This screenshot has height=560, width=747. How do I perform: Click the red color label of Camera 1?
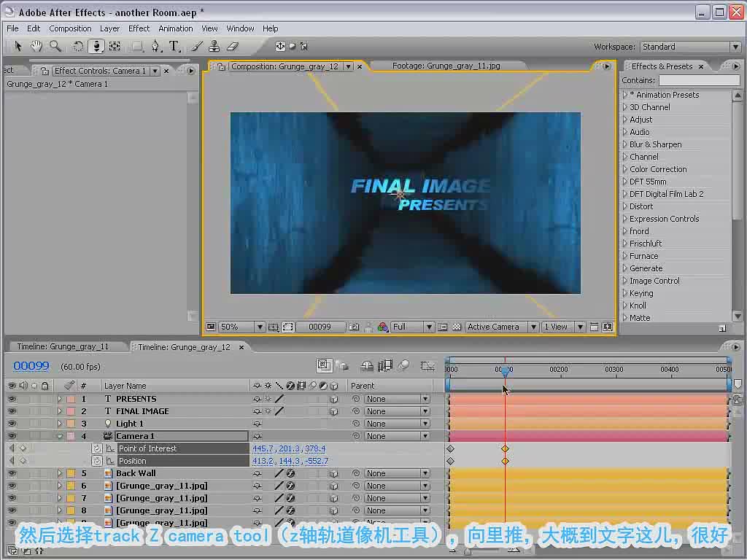pyautogui.click(x=71, y=436)
